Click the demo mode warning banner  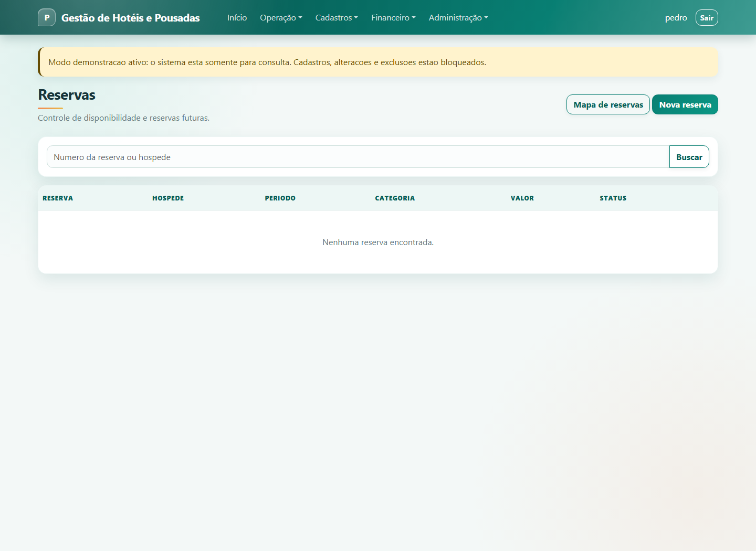pyautogui.click(x=378, y=62)
